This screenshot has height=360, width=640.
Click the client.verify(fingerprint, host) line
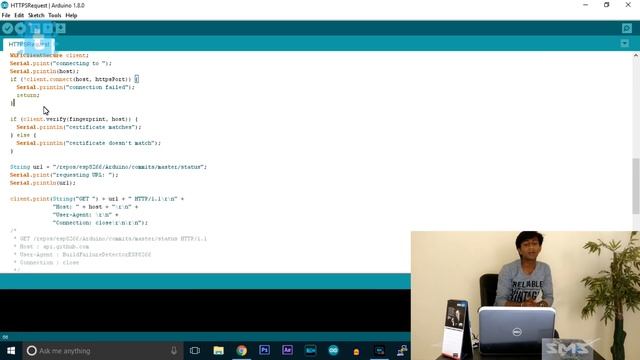click(x=74, y=119)
